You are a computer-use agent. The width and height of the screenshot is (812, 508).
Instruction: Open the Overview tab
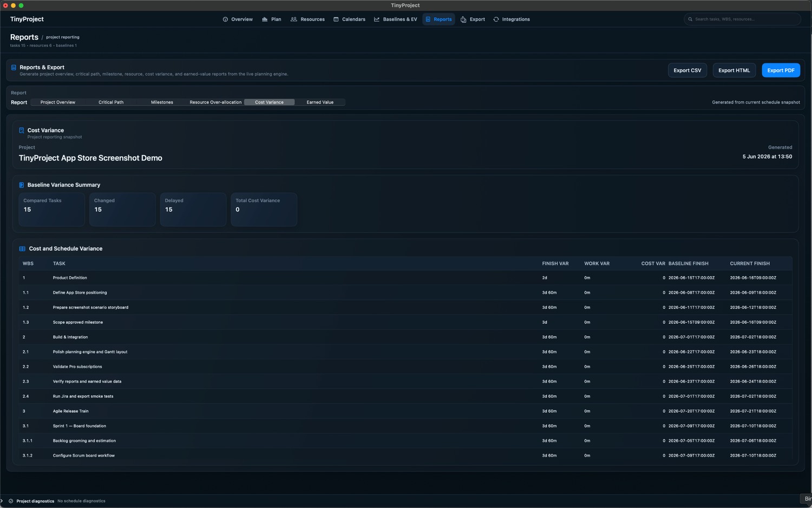point(238,19)
